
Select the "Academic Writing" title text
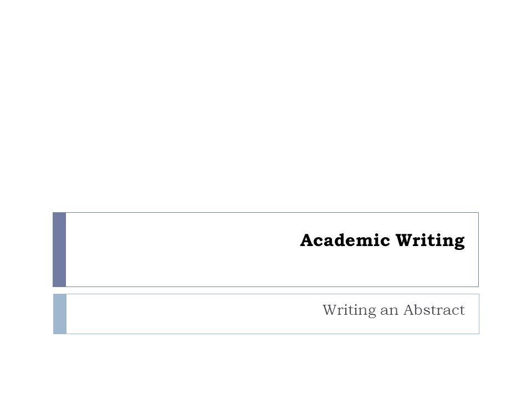pos(382,241)
